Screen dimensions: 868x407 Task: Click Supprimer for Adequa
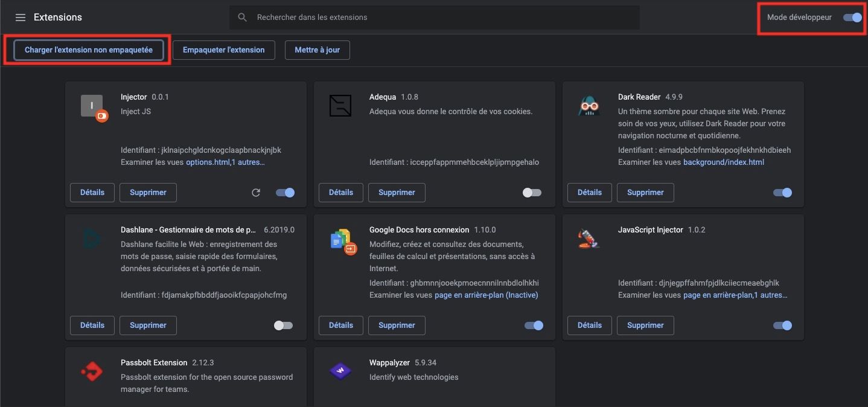click(397, 193)
